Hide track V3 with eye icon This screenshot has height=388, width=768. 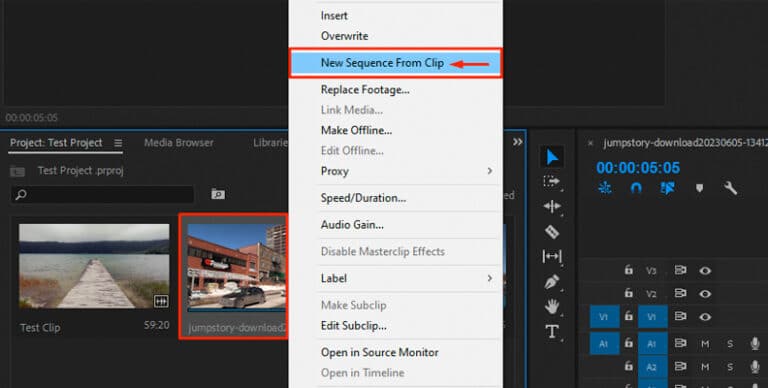click(705, 270)
